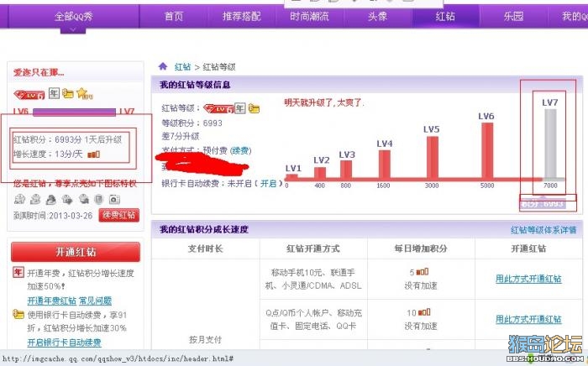
Task: Click the 续费 link next to 预付费
Action: tap(241, 150)
